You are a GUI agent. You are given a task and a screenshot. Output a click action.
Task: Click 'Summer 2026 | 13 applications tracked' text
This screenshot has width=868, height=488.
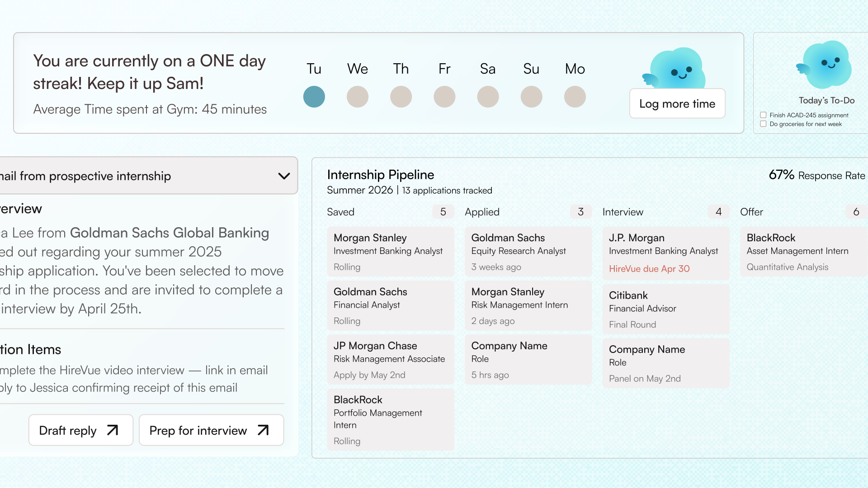point(410,190)
